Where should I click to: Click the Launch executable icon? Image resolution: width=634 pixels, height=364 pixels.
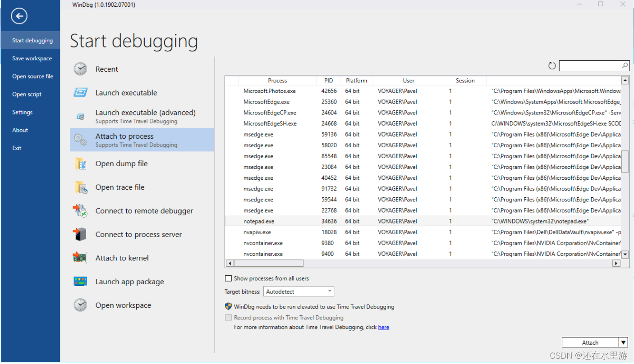pos(80,92)
